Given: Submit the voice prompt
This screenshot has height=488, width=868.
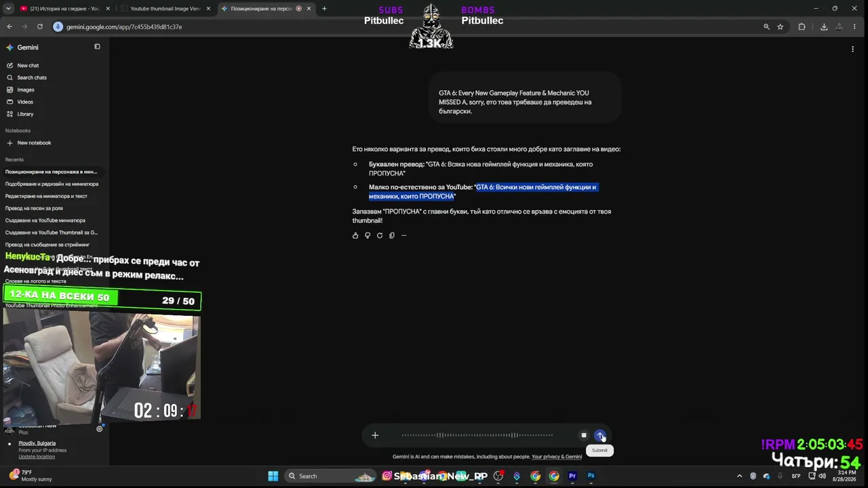Looking at the screenshot, I should pyautogui.click(x=600, y=435).
